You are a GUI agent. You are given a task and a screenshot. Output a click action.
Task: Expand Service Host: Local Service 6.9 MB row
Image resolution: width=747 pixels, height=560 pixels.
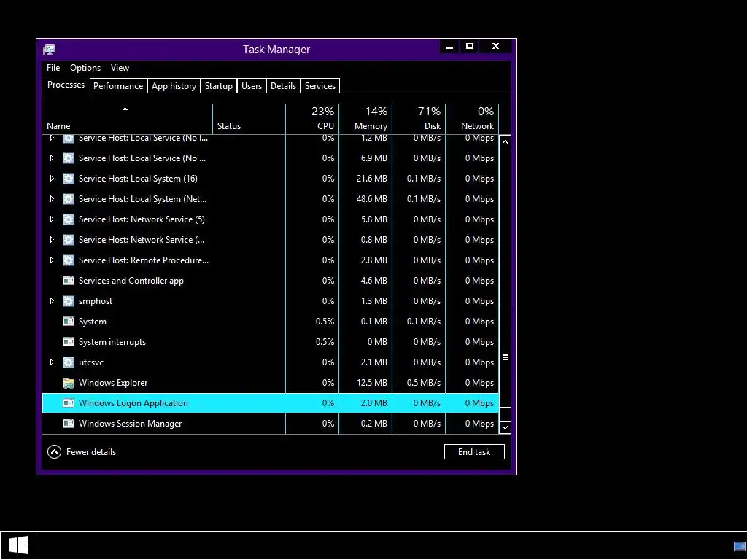coord(52,158)
